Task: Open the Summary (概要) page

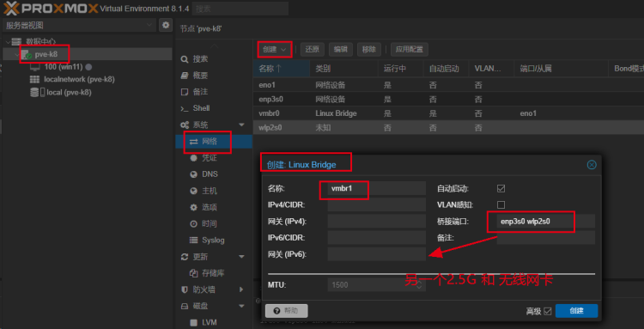Action: (x=200, y=76)
